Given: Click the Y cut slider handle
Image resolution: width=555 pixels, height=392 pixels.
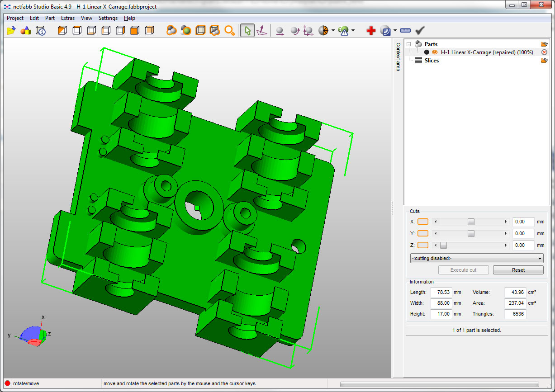Looking at the screenshot, I should [x=471, y=233].
